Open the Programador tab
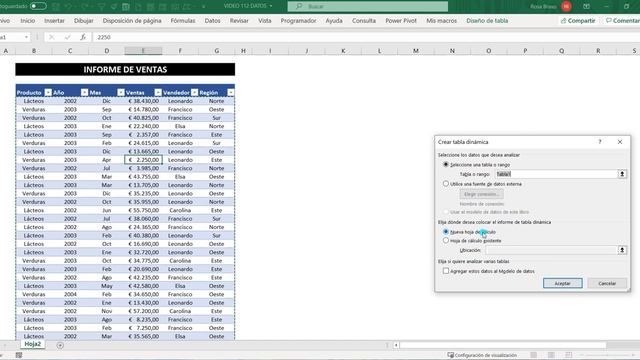This screenshot has height=360, width=640. point(298,20)
